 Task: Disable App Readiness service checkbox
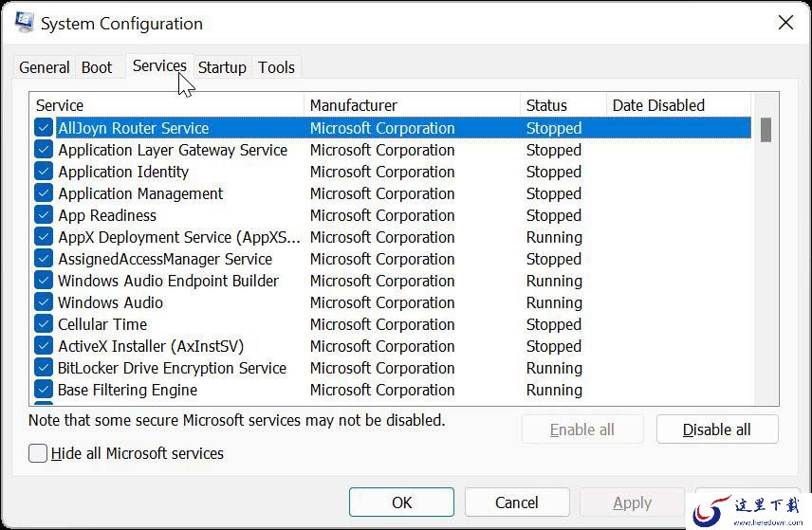coord(44,215)
